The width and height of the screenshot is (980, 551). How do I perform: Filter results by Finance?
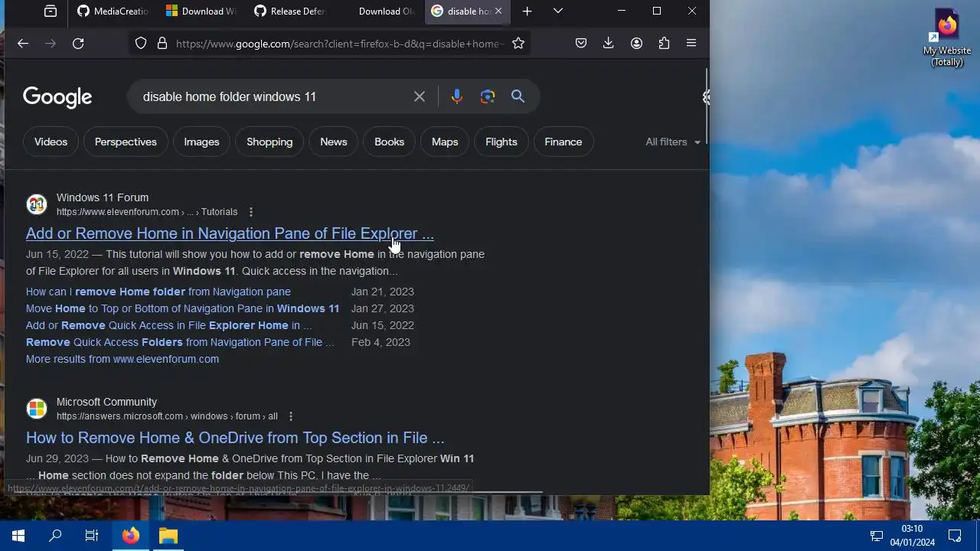pos(563,142)
